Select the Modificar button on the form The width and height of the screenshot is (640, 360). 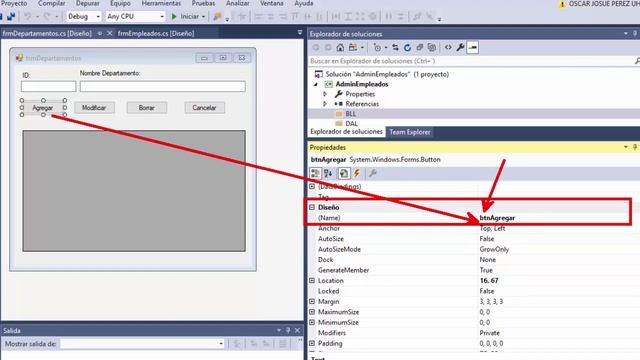tap(94, 108)
